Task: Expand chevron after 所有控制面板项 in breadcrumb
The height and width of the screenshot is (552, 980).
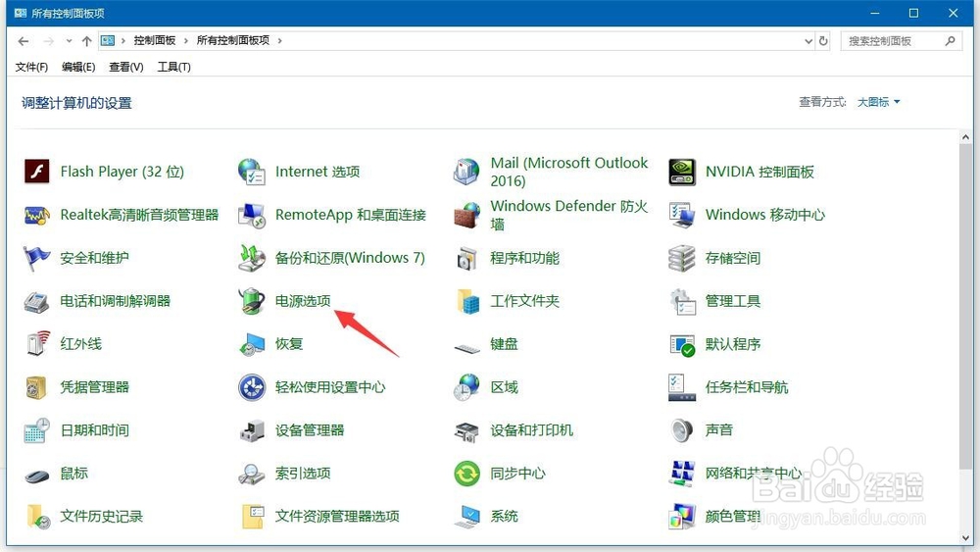Action: (279, 40)
